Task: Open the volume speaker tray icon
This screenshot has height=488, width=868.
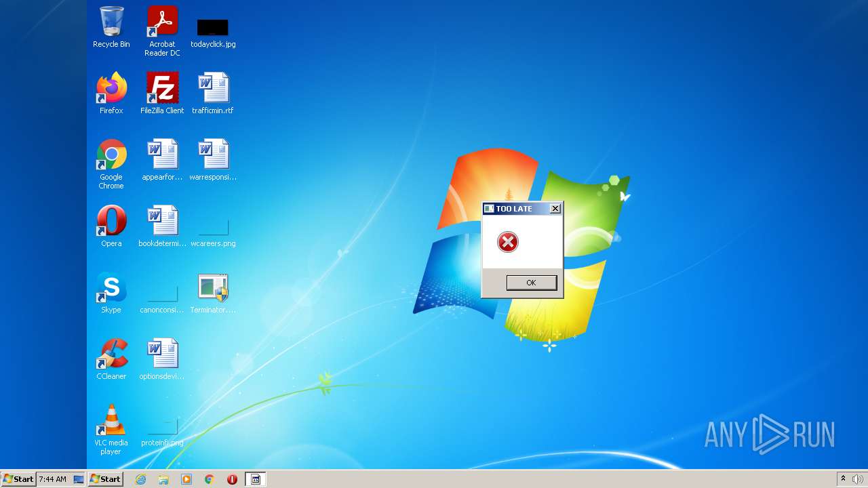Action: [x=857, y=479]
